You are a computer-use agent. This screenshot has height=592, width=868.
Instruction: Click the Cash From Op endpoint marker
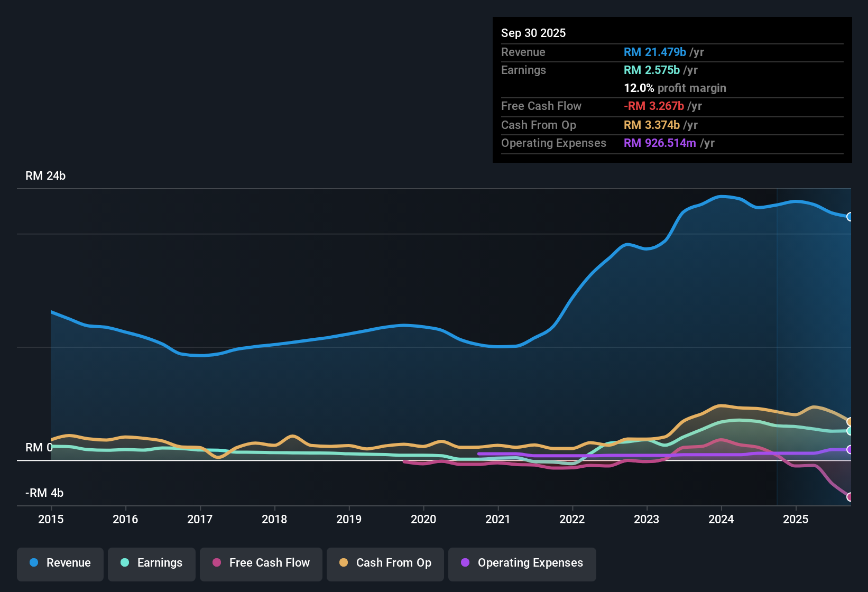(x=849, y=421)
